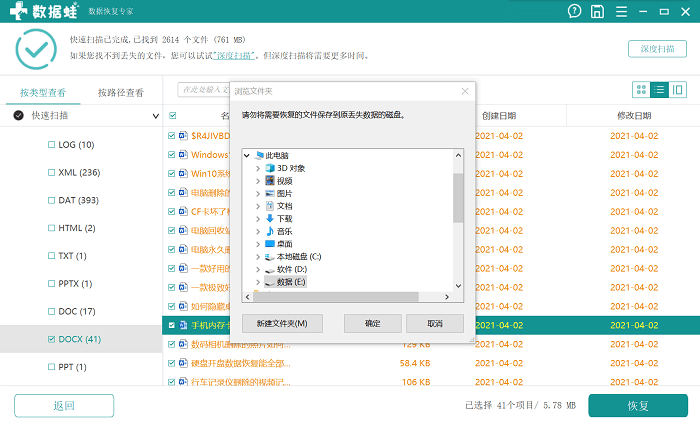The image size is (700, 429).
Task: Open the hamburger menu icon
Action: (x=621, y=12)
